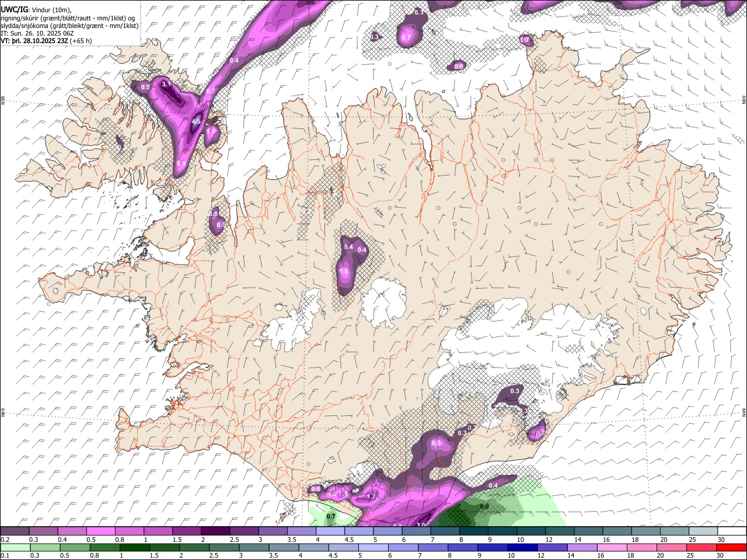Image resolution: width=747 pixels, height=560 pixels.
Task: Click the '1.7' value on the south coast
Action: point(371,497)
